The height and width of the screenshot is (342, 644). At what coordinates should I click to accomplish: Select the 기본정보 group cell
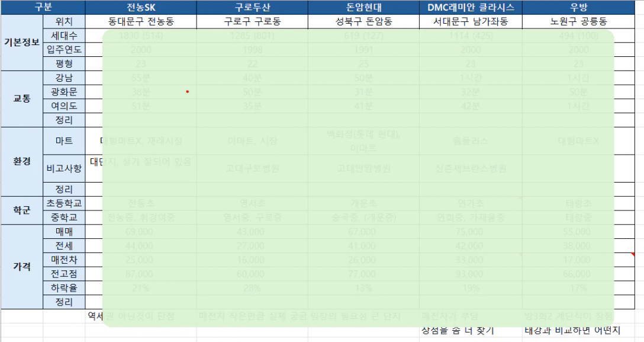pos(22,42)
